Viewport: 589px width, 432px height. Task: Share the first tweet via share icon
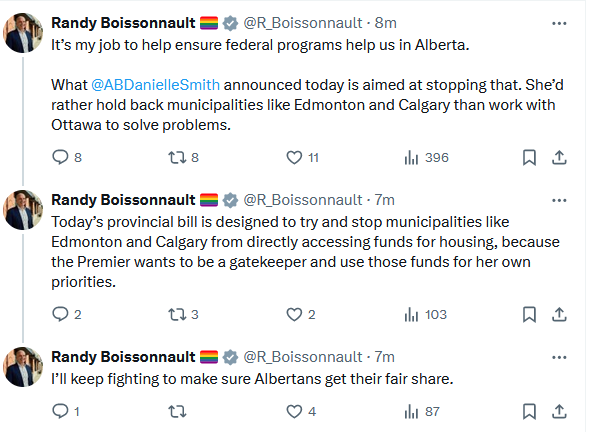click(x=559, y=157)
